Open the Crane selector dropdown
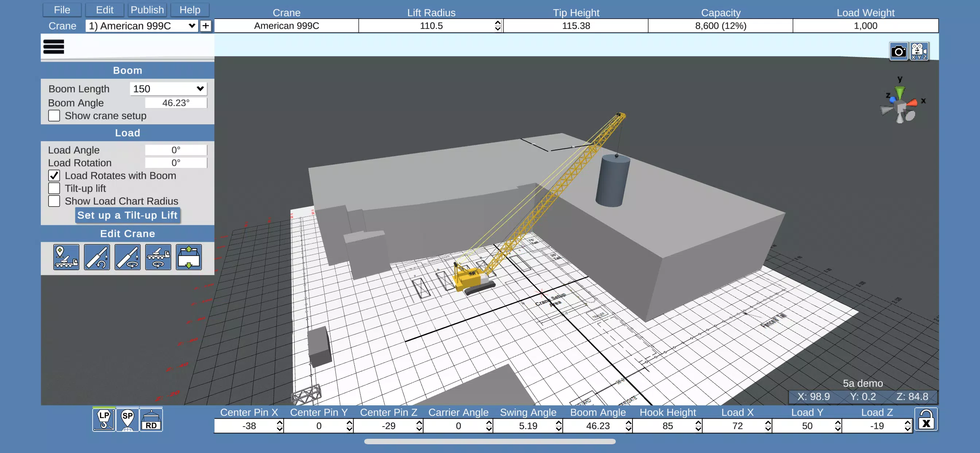The width and height of the screenshot is (980, 453). coord(141,26)
